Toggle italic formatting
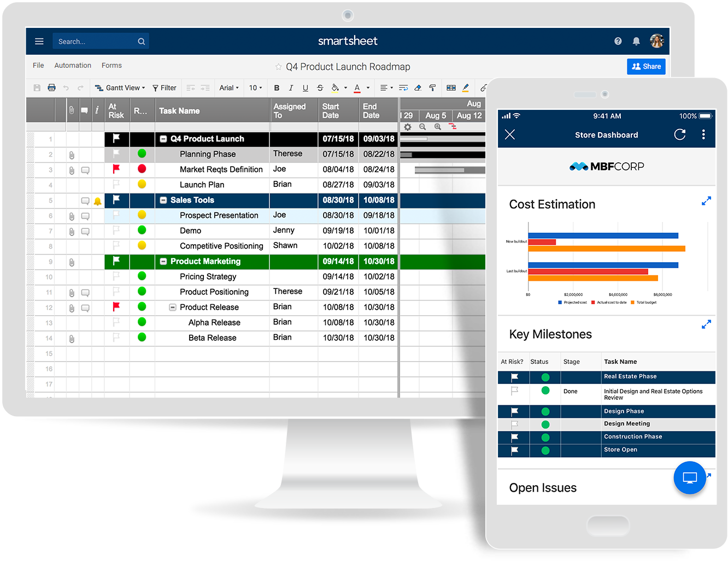The height and width of the screenshot is (561, 728). tap(291, 88)
